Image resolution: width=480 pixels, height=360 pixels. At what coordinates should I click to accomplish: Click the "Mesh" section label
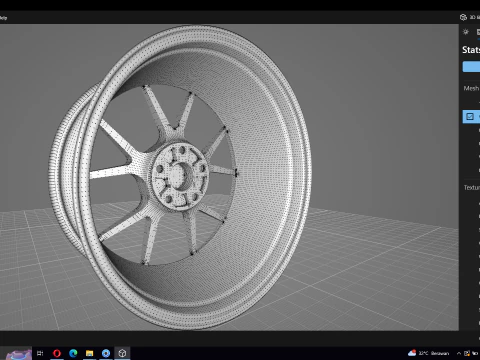click(x=471, y=88)
